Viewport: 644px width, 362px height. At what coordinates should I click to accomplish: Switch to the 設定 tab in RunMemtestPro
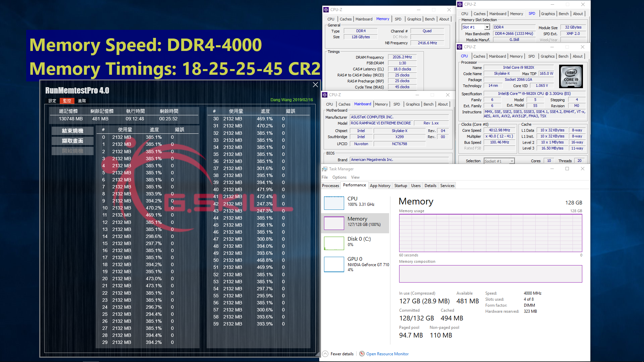pos(52,101)
